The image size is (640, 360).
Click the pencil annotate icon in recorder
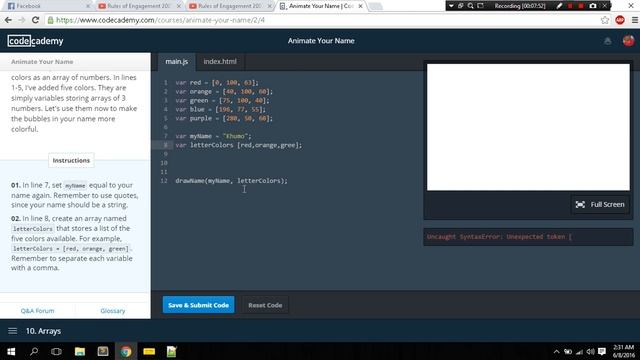pyautogui.click(x=559, y=6)
